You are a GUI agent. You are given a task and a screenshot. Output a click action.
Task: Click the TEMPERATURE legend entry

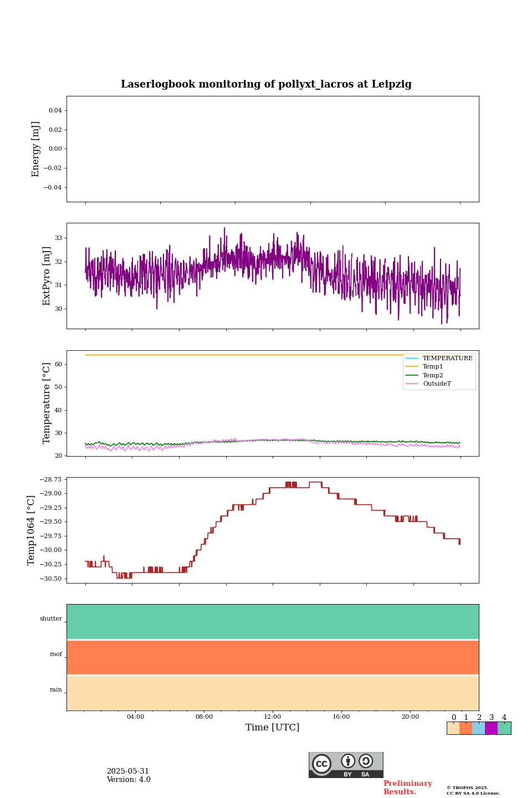[x=439, y=358]
